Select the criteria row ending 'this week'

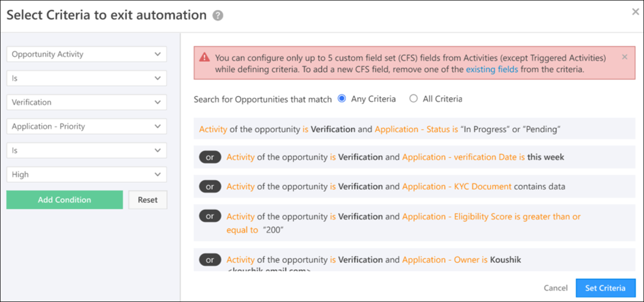[x=414, y=157]
